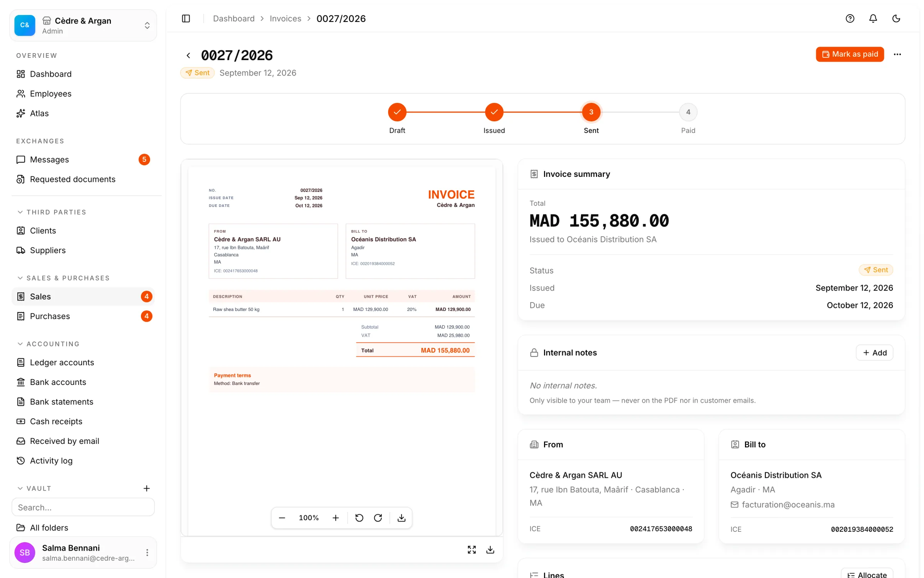Collapse the Vault section

point(34,489)
